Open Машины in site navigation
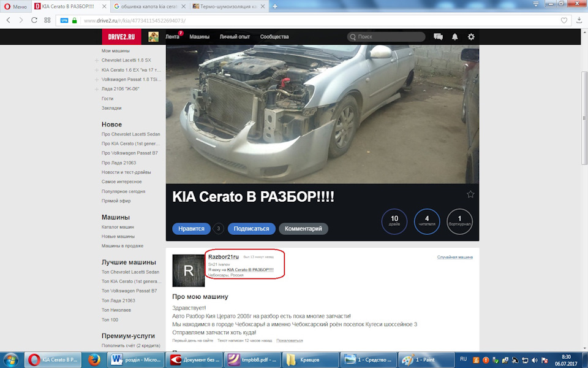The width and height of the screenshot is (588, 368). [x=199, y=37]
